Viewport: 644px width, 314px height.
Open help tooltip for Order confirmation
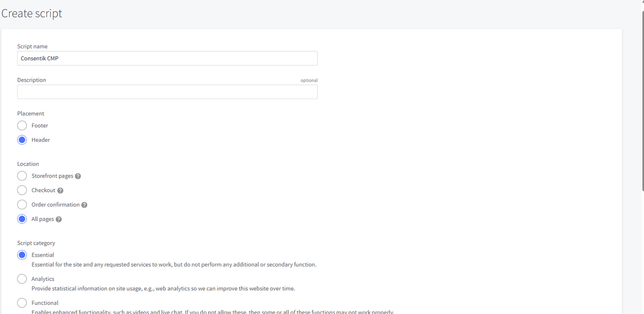[x=85, y=205]
